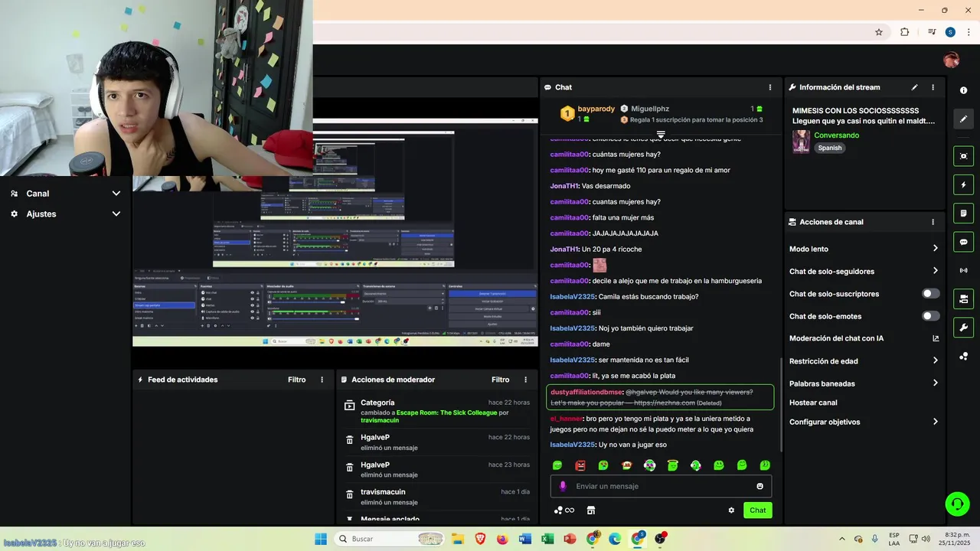Toggle Chat de solo-suscriptores switch

pos(930,294)
